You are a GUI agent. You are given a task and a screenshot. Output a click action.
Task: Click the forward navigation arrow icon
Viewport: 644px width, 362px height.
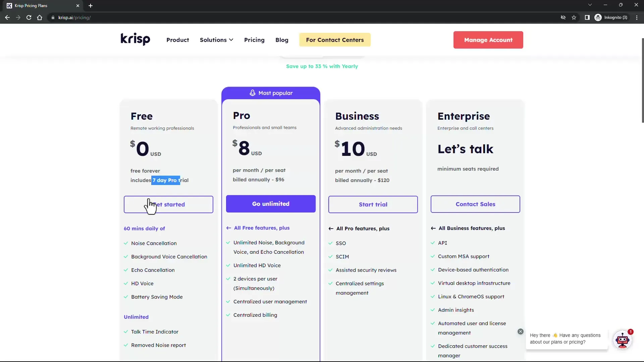(18, 17)
